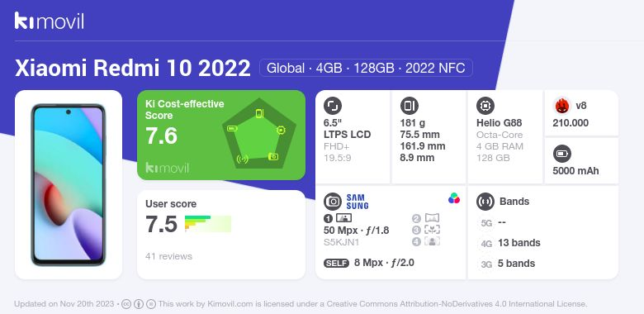Click the Helio G88 processor chip icon
This screenshot has height=314, width=644.
(x=485, y=106)
